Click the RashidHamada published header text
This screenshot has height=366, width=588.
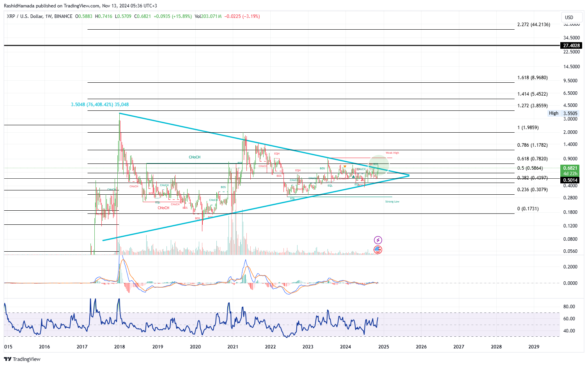click(81, 6)
